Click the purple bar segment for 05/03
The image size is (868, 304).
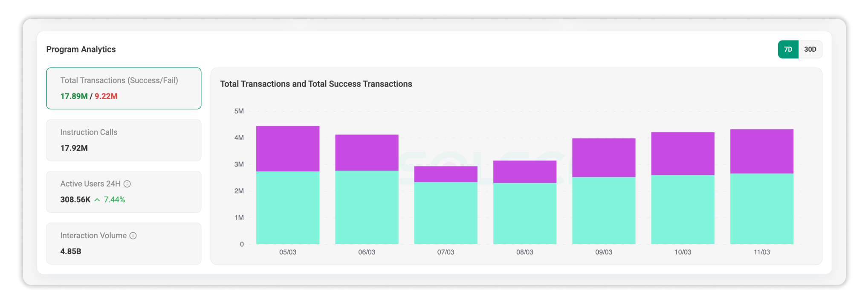click(288, 149)
